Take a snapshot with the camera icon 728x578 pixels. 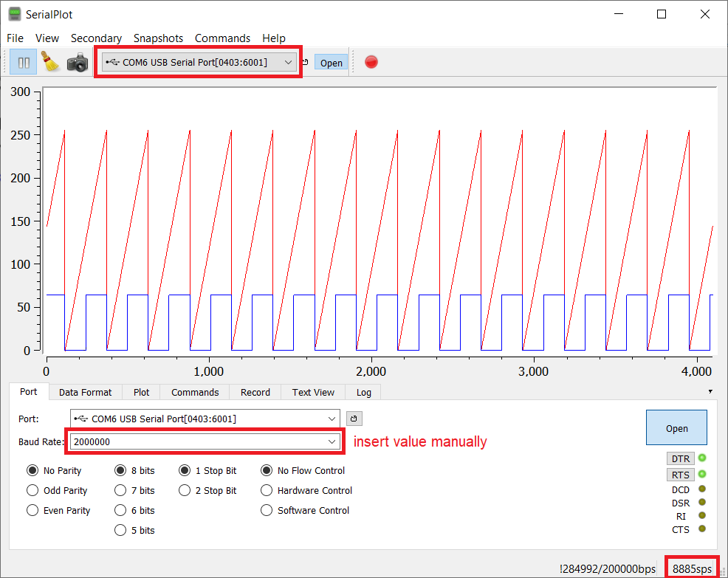tap(77, 62)
